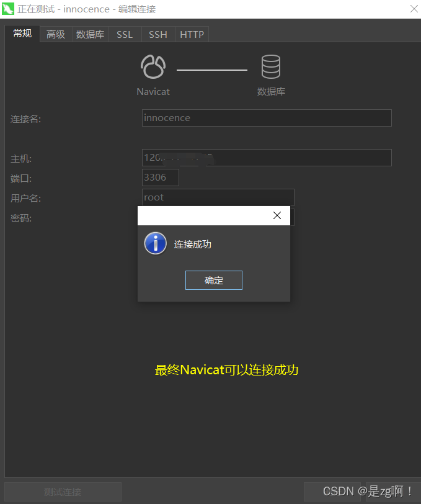
Task: Click Navicat app icon in title bar
Action: (x=7, y=9)
